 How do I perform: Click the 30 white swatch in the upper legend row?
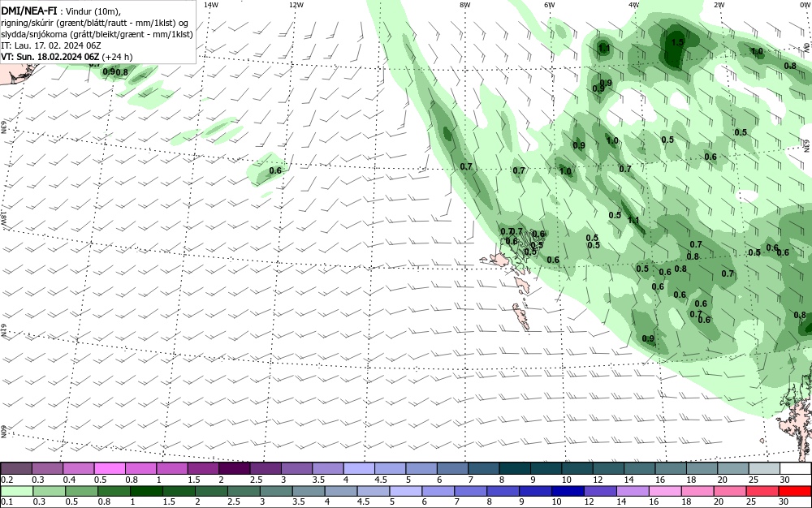(x=796, y=469)
